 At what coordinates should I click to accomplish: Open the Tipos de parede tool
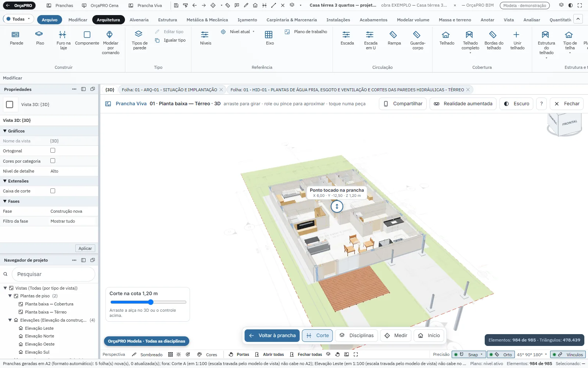click(139, 40)
